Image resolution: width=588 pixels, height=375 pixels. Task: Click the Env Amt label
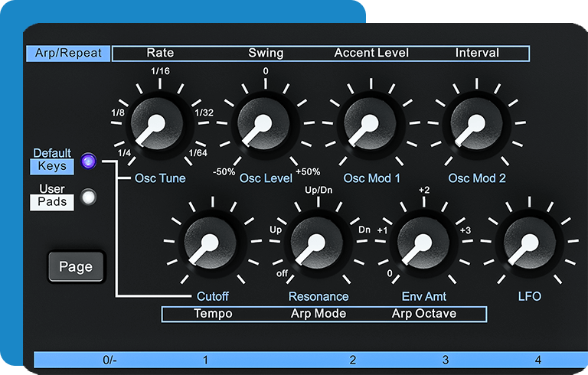tap(424, 296)
